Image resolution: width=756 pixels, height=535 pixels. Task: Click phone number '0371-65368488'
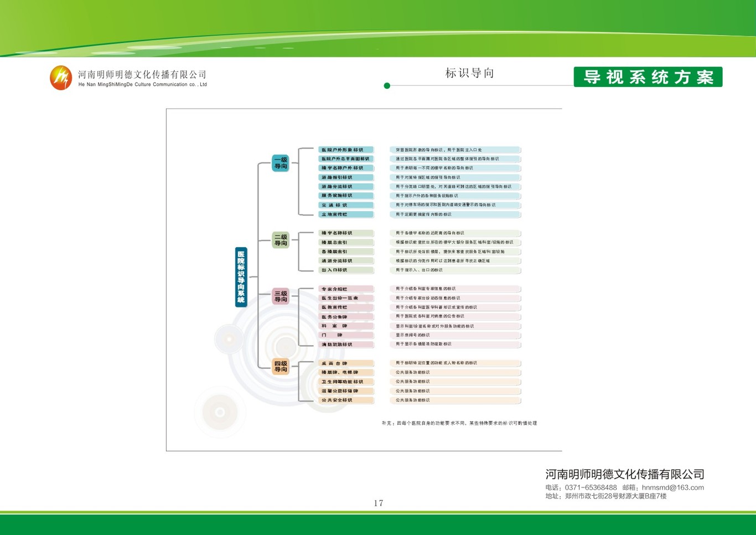pyautogui.click(x=591, y=488)
